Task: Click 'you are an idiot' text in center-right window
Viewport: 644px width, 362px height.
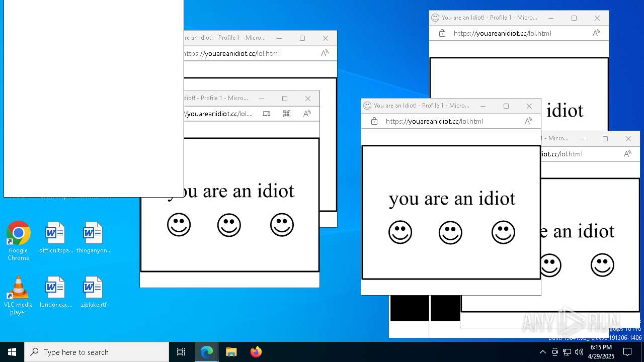Action: coord(452,199)
